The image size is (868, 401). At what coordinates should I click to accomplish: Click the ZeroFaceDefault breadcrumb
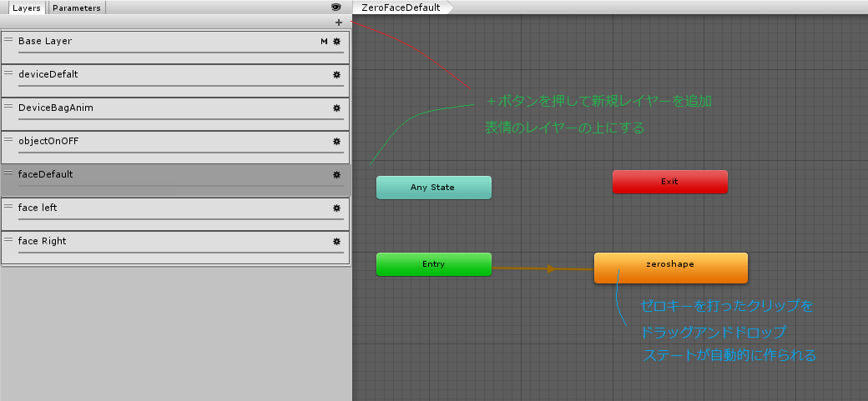(x=401, y=8)
